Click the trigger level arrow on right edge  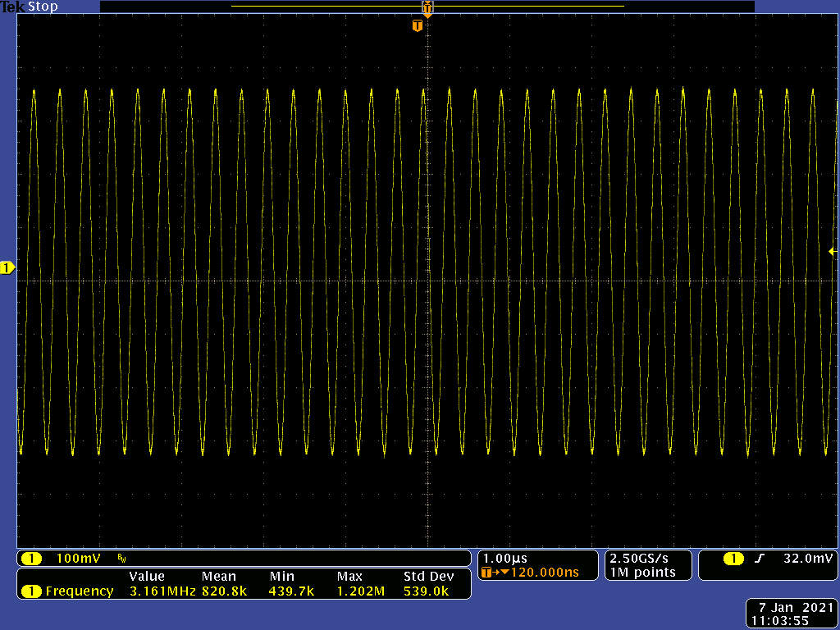point(833,252)
